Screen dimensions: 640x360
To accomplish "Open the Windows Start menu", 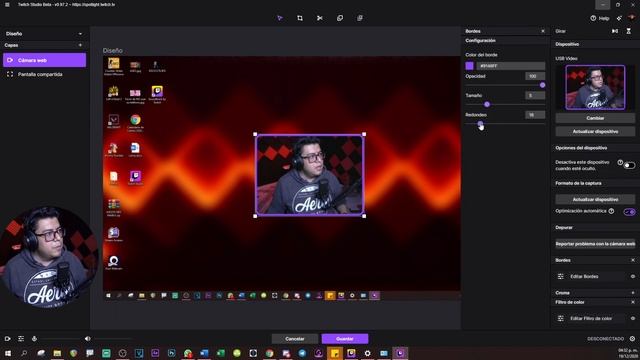I will [8, 353].
